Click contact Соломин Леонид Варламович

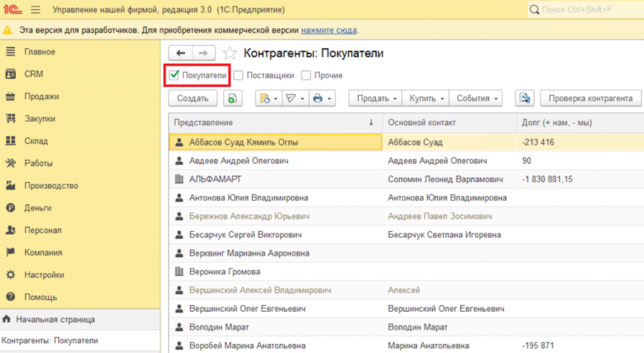[x=445, y=179]
